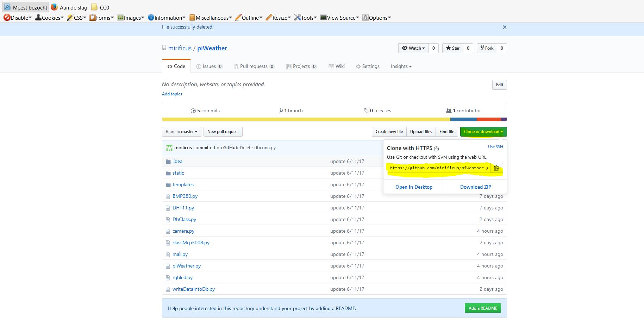Open the Forms developer toolbar menu
Screen dimensions: 644x327
(x=101, y=18)
